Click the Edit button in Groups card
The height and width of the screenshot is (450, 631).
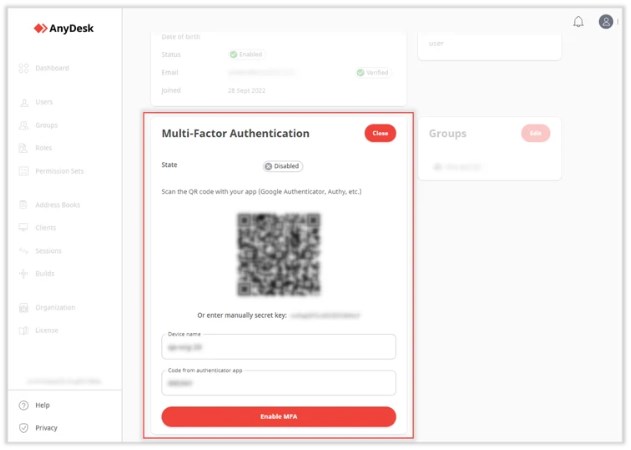[535, 133]
